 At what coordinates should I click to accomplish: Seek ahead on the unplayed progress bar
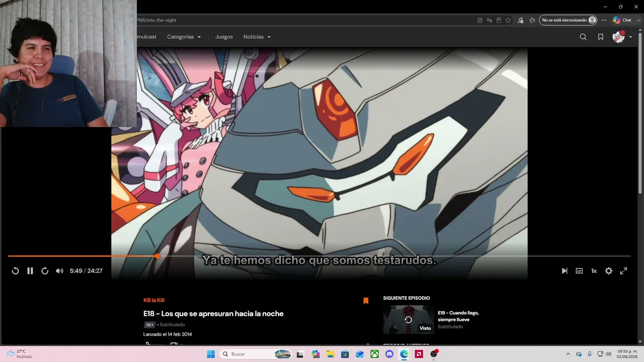395,256
